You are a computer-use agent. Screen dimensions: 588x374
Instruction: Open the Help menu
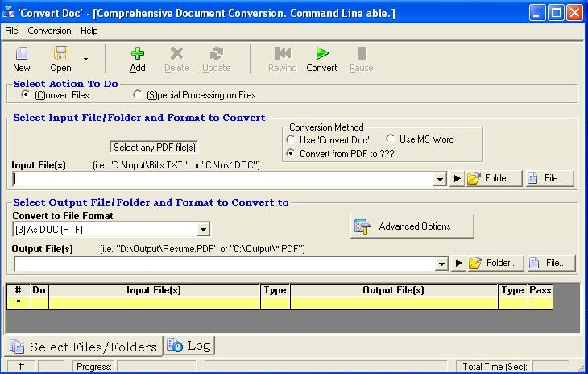[89, 31]
